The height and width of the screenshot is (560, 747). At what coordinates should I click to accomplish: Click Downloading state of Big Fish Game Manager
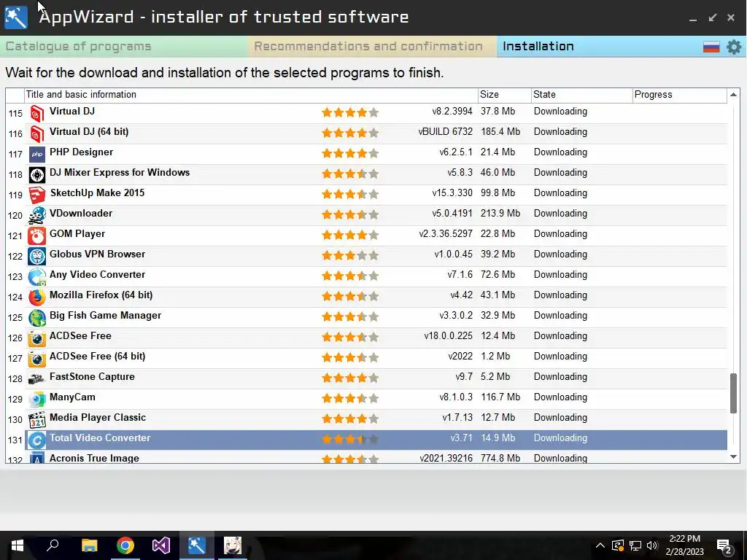pyautogui.click(x=560, y=315)
